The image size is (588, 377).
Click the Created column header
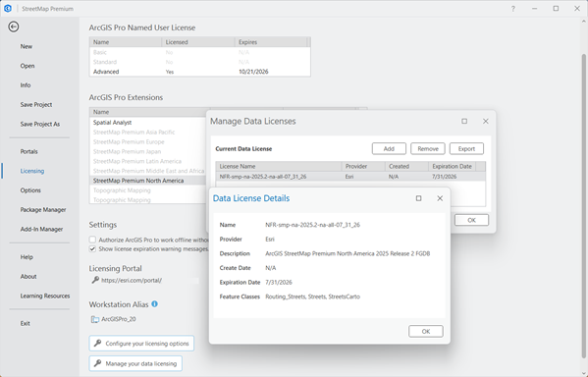tap(406, 166)
